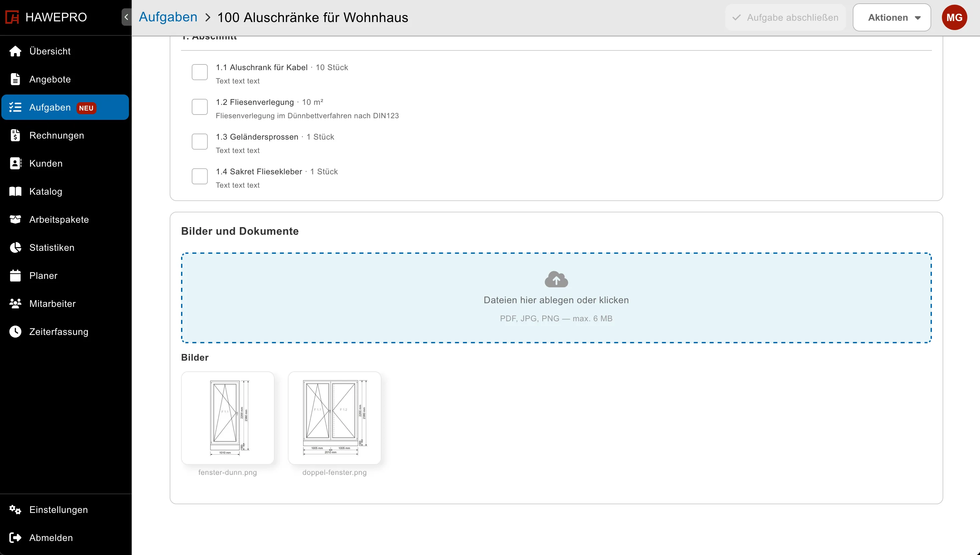Click the Mitarbeiter label
This screenshot has height=555, width=980.
coord(52,304)
